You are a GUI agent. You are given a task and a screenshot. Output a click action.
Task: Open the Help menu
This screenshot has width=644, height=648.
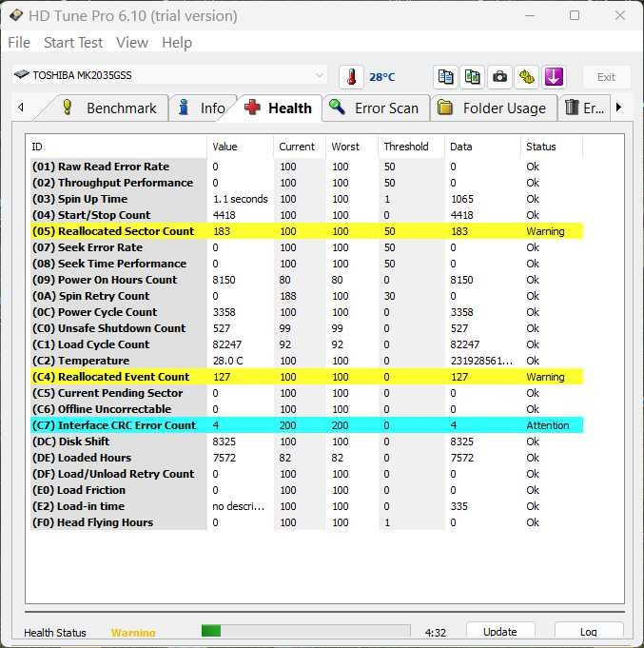[x=177, y=43]
